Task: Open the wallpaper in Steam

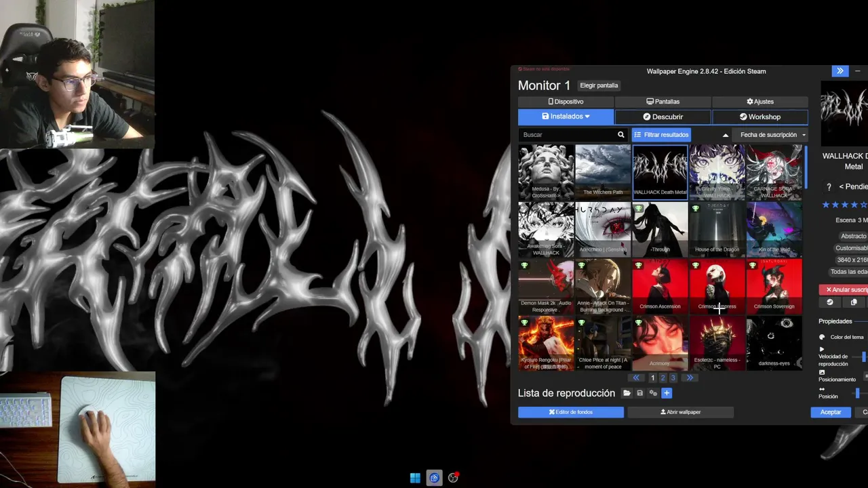Action: click(831, 302)
